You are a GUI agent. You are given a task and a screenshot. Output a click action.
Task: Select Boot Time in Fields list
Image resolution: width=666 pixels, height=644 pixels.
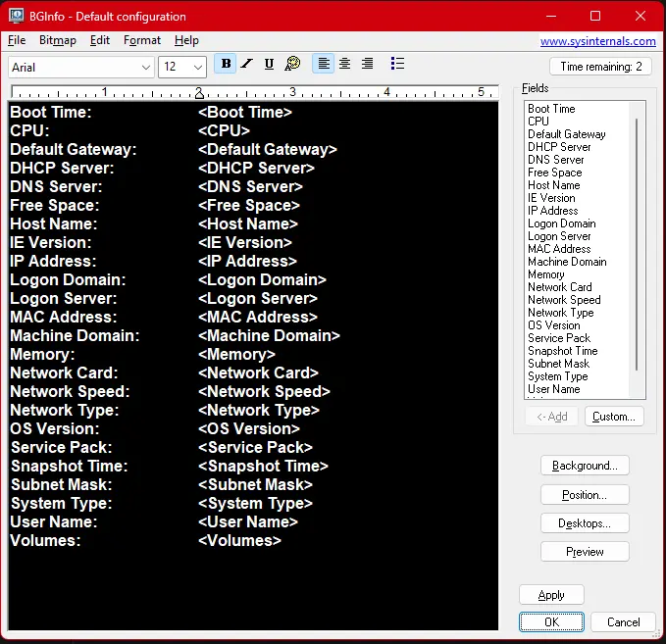point(551,109)
